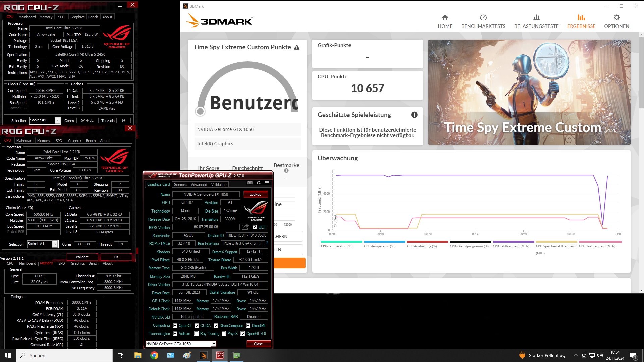Click Lookup button in GPU-Z
Image resolution: width=644 pixels, height=362 pixels.
pos(255,194)
